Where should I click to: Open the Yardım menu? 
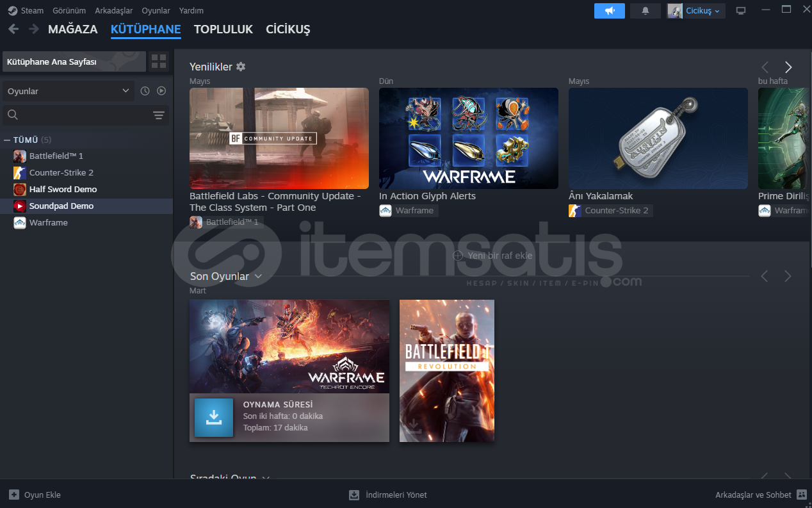(191, 10)
